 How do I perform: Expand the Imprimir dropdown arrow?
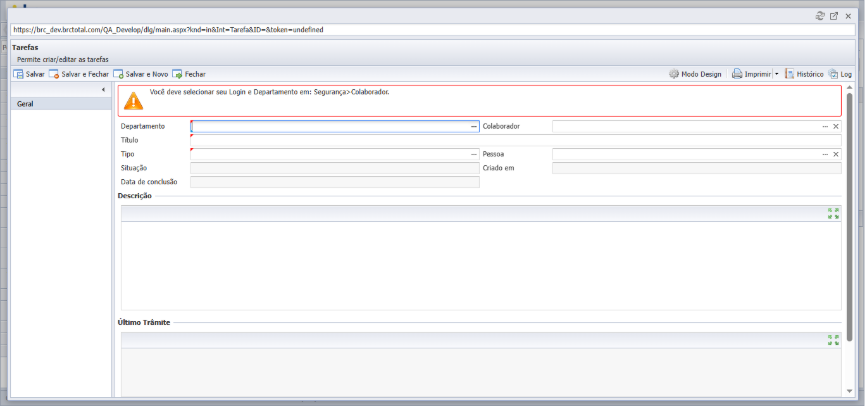coord(776,74)
